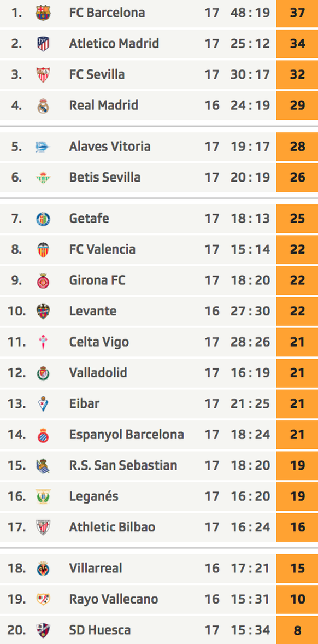
Task: Click the FC Valencia crest icon
Action: coord(43,249)
